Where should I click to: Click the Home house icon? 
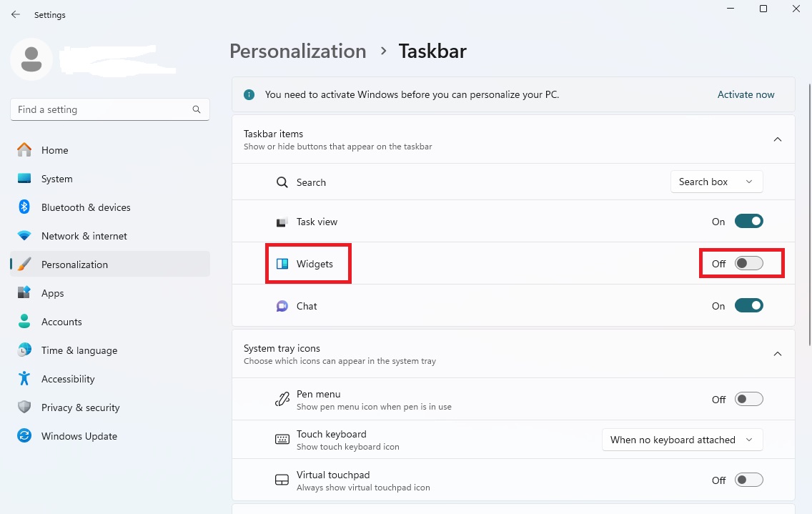(x=24, y=149)
